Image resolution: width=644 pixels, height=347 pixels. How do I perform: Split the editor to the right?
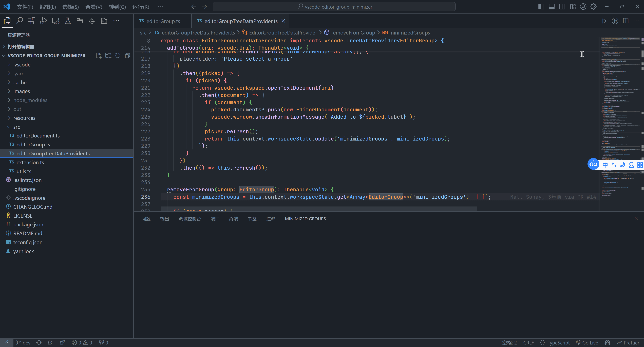pos(626,21)
